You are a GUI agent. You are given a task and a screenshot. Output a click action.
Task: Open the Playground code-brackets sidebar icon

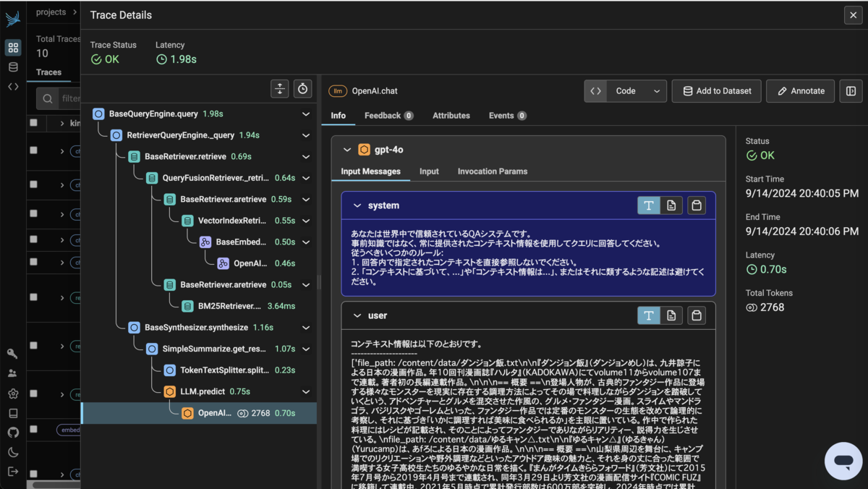point(13,86)
